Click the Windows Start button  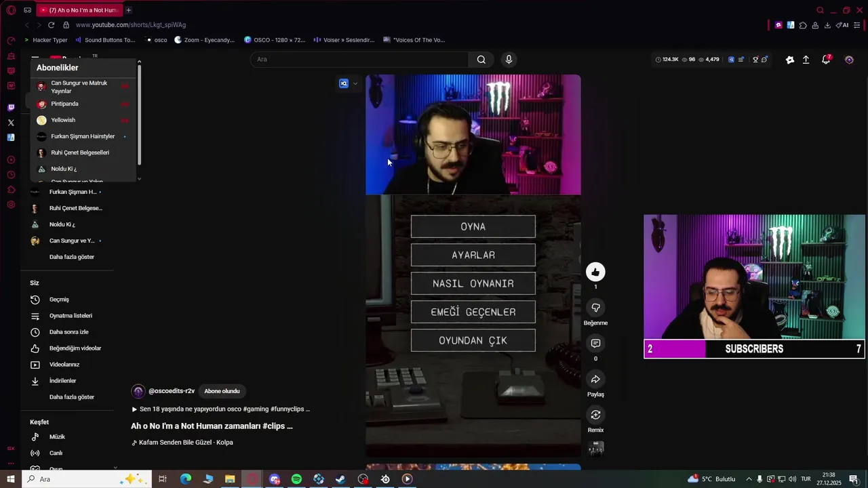point(10,479)
